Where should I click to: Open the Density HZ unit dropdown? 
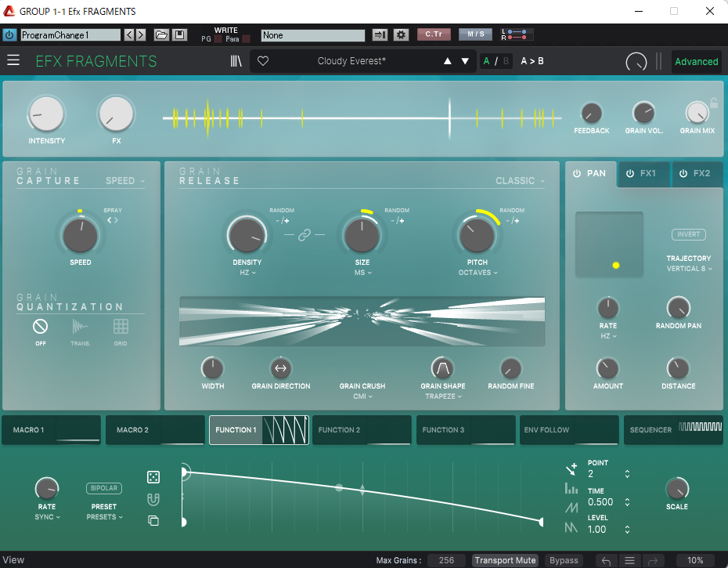click(x=247, y=273)
